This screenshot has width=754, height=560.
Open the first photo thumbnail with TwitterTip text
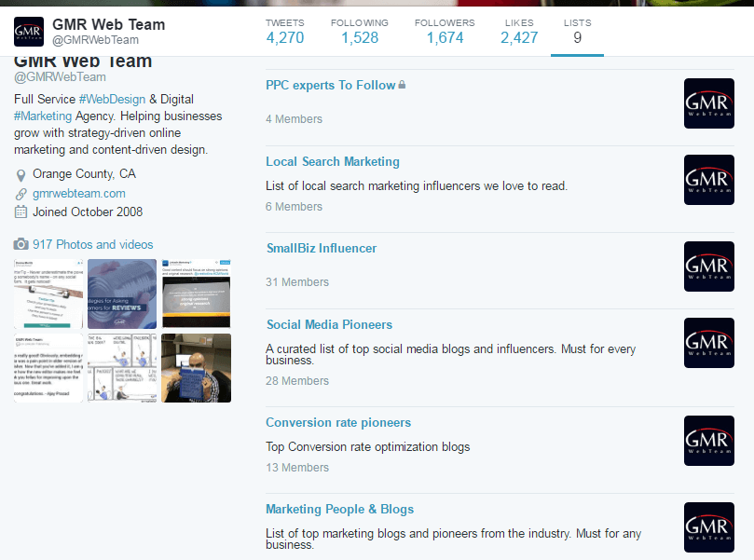pos(48,294)
